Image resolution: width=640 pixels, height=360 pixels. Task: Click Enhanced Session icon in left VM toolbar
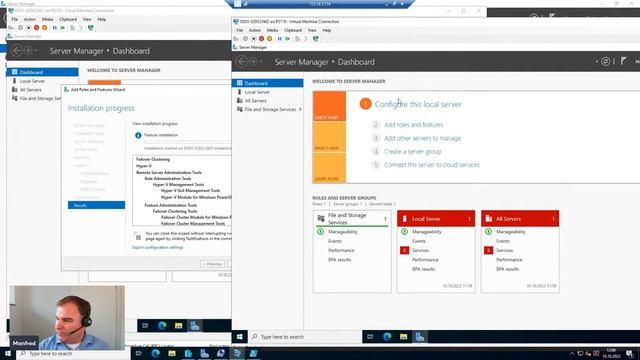click(x=91, y=28)
